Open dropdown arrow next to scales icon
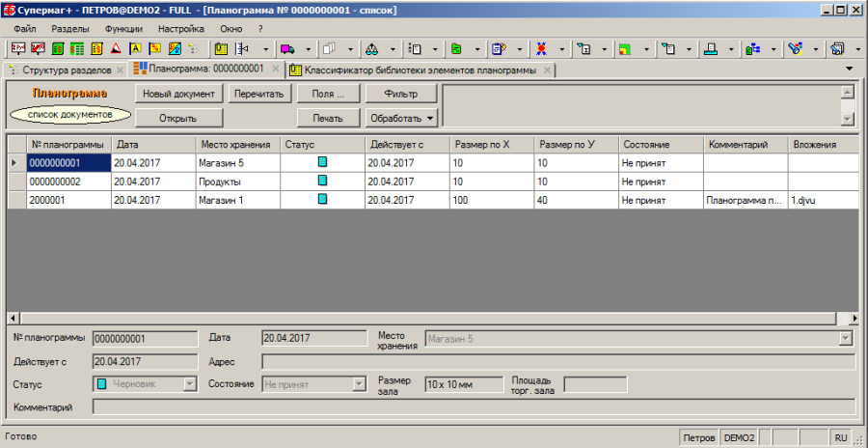Viewport: 868px width, 448px height. [x=393, y=49]
